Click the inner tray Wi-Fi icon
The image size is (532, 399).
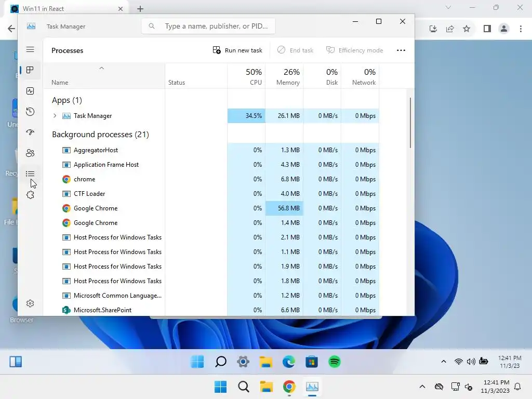click(x=458, y=362)
